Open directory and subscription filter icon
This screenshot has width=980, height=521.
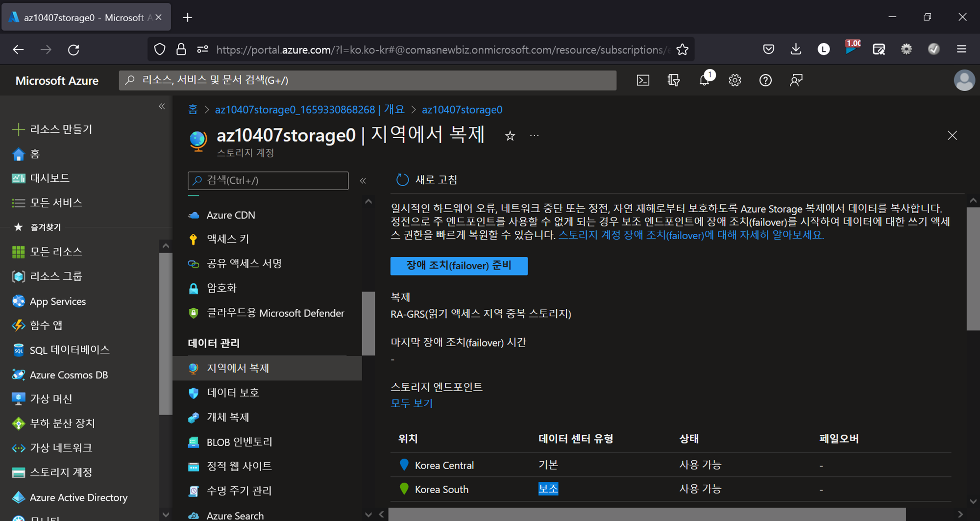674,80
